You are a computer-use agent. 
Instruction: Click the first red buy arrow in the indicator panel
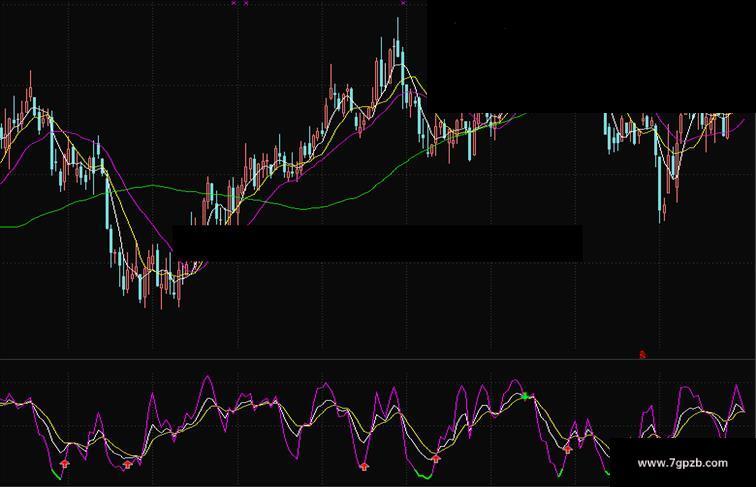click(x=65, y=464)
